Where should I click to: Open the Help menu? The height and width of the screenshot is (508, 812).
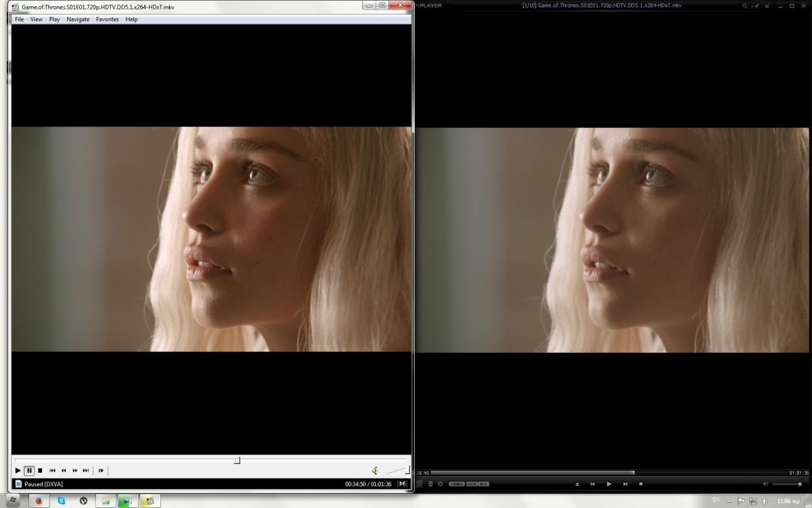coord(132,19)
